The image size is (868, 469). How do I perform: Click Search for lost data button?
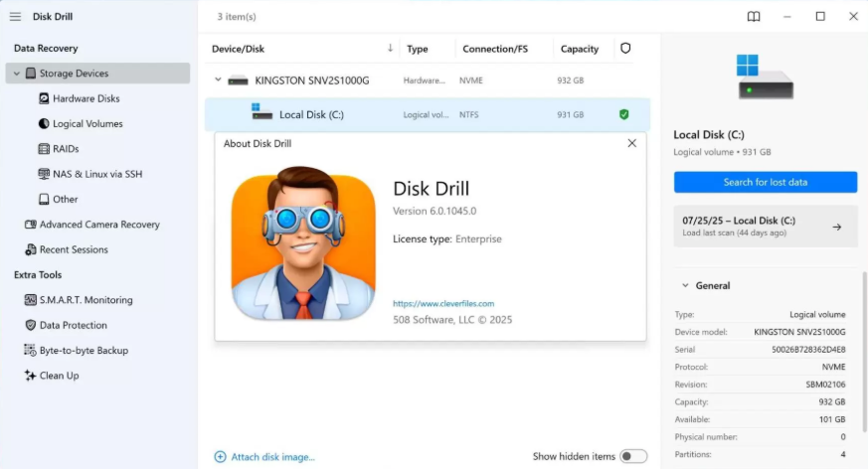click(x=766, y=182)
